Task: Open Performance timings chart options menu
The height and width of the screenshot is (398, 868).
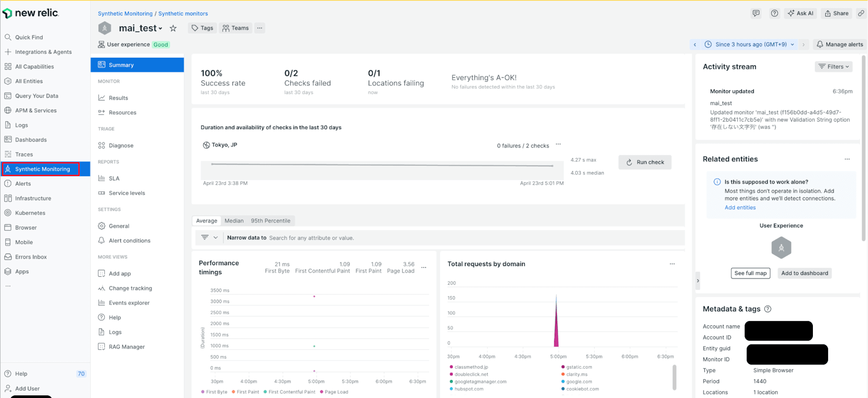Action: pyautogui.click(x=424, y=268)
